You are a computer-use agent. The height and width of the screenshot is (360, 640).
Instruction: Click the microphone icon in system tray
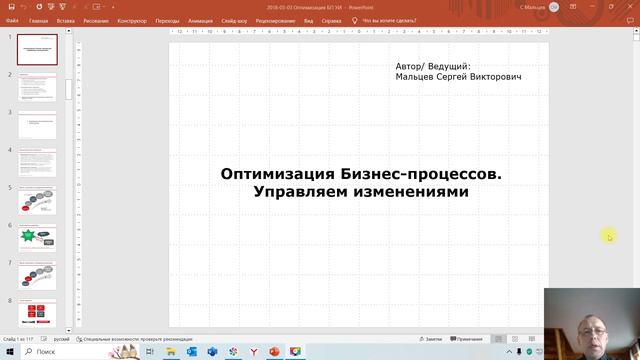tap(519, 351)
